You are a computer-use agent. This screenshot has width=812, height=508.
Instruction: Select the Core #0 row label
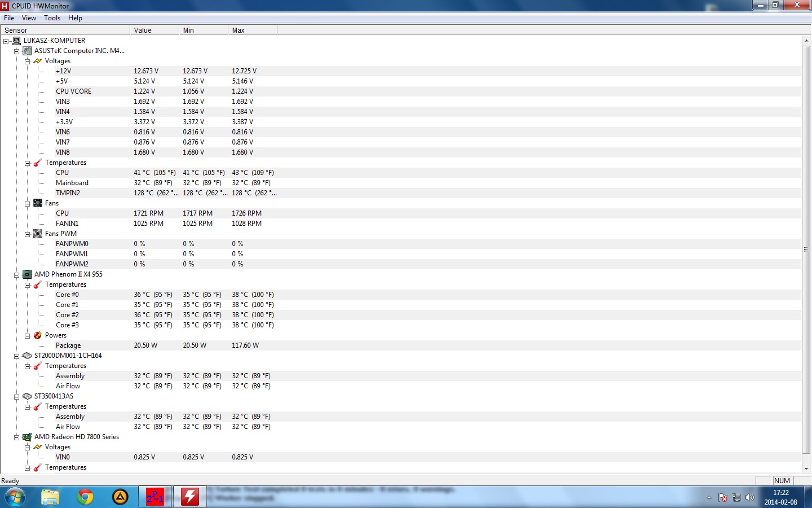pos(67,295)
